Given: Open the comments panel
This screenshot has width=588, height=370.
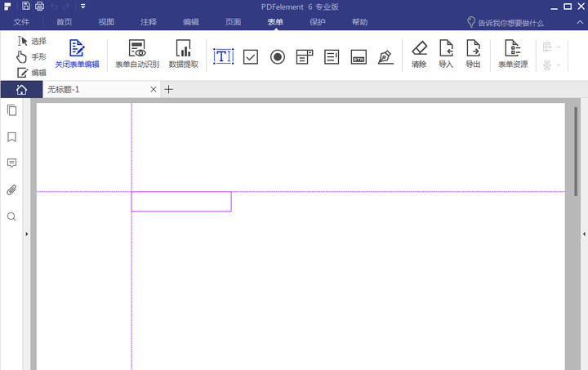Looking at the screenshot, I should click(11, 163).
